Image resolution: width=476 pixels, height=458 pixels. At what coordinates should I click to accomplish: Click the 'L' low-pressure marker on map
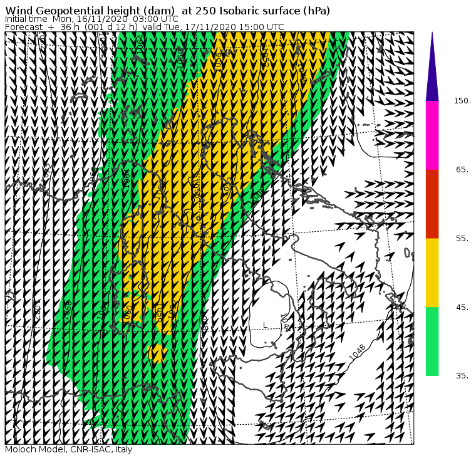point(265,325)
